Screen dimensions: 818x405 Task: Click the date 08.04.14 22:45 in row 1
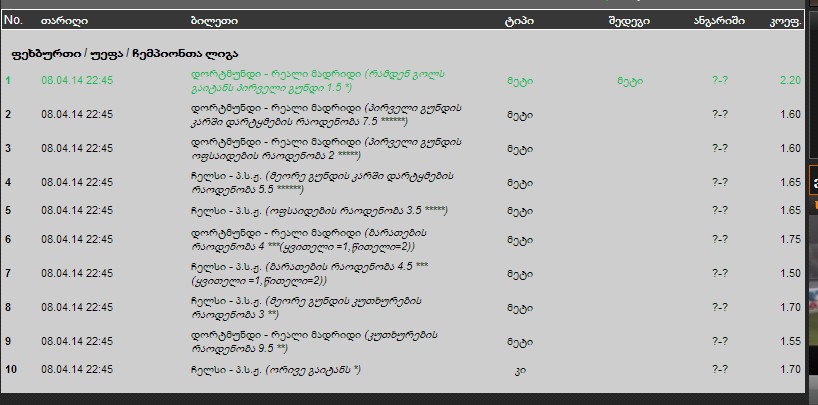coord(77,80)
